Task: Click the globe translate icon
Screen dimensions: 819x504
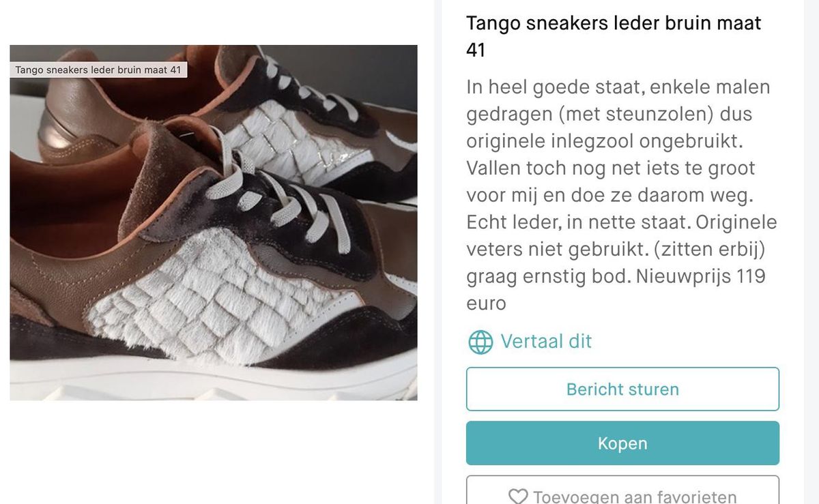Action: point(480,342)
